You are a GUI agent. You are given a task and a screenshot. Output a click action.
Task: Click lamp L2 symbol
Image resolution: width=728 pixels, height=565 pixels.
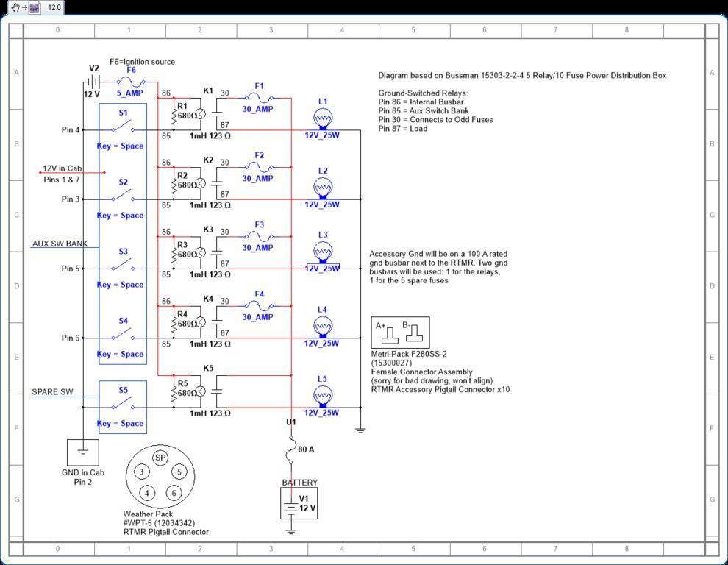tap(323, 188)
